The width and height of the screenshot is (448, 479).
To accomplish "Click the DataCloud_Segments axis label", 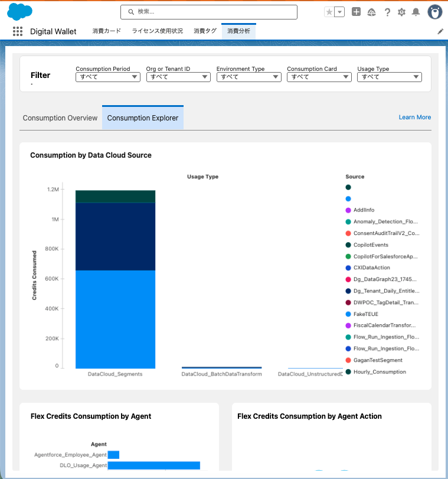I will [115, 374].
